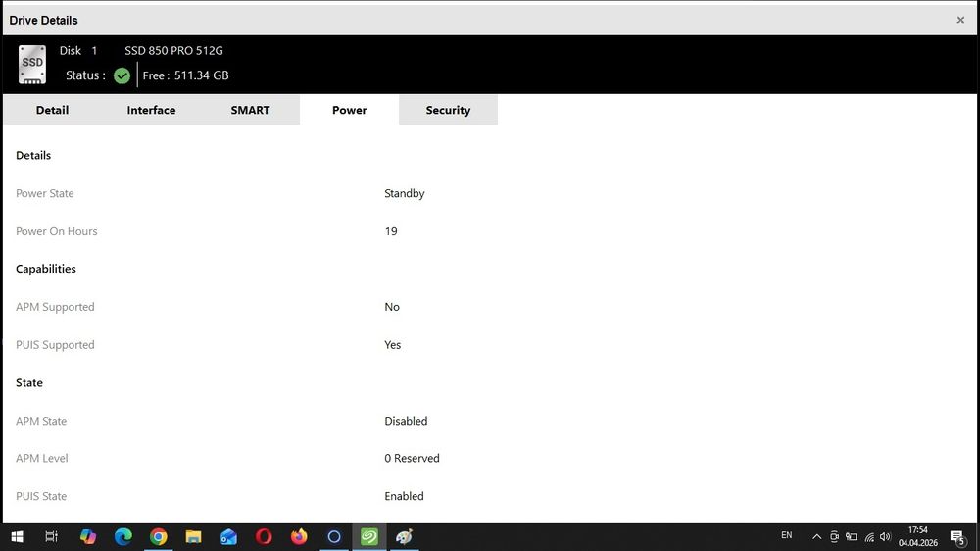Open Google Chrome from the taskbar
980x551 pixels.
coord(158,536)
